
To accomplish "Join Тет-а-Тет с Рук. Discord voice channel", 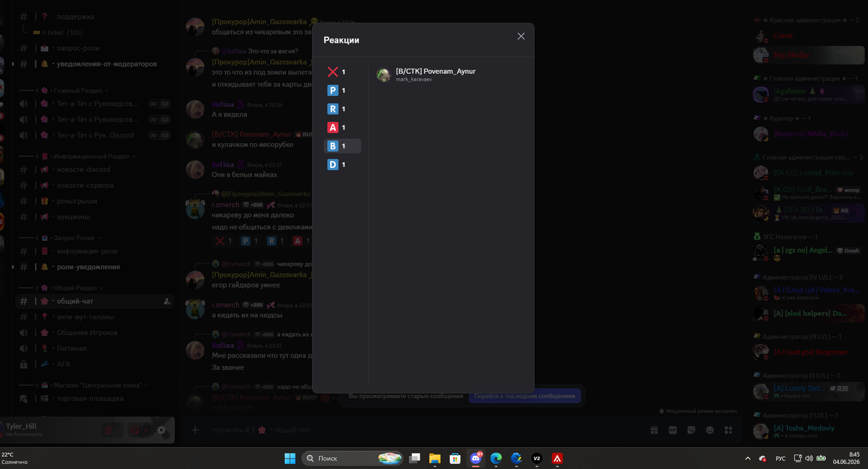I will pyautogui.click(x=95, y=135).
